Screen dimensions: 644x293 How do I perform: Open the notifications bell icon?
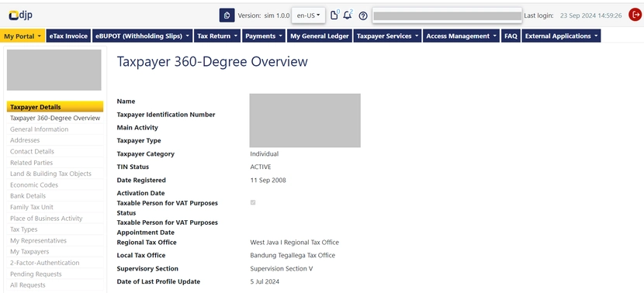348,16
